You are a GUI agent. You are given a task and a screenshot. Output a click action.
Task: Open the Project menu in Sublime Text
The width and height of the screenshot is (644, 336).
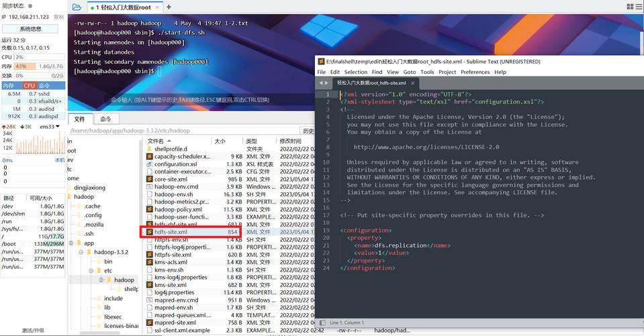[x=447, y=72]
